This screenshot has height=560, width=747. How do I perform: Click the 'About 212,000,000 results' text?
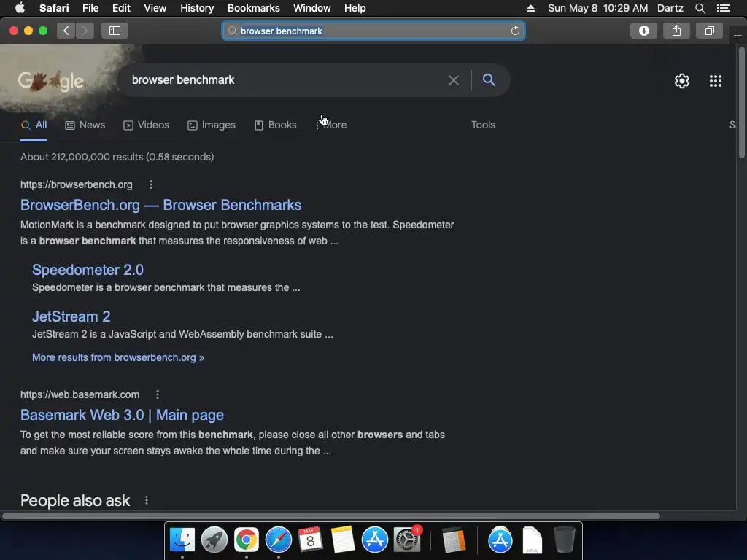(x=117, y=157)
